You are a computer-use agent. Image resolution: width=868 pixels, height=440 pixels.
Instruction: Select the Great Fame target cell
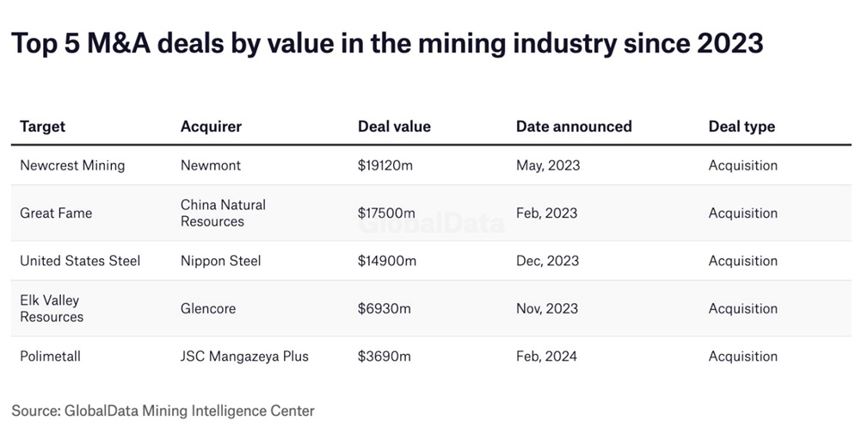(56, 213)
